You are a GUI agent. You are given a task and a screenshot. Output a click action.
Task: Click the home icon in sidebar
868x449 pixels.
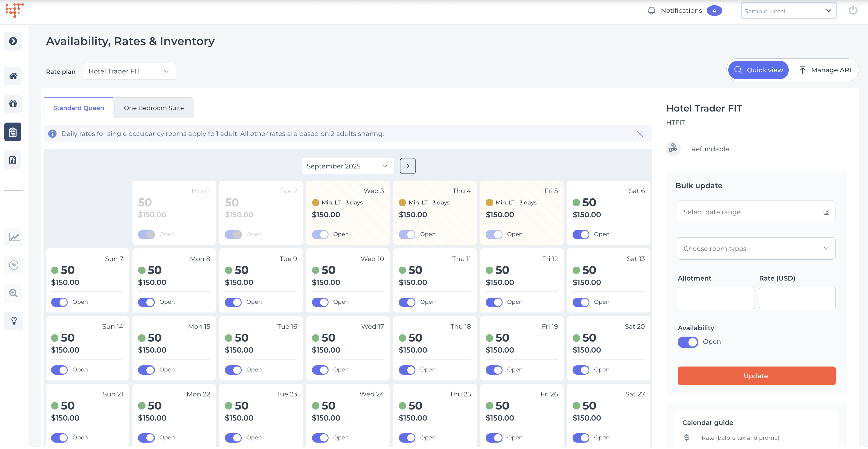13,76
